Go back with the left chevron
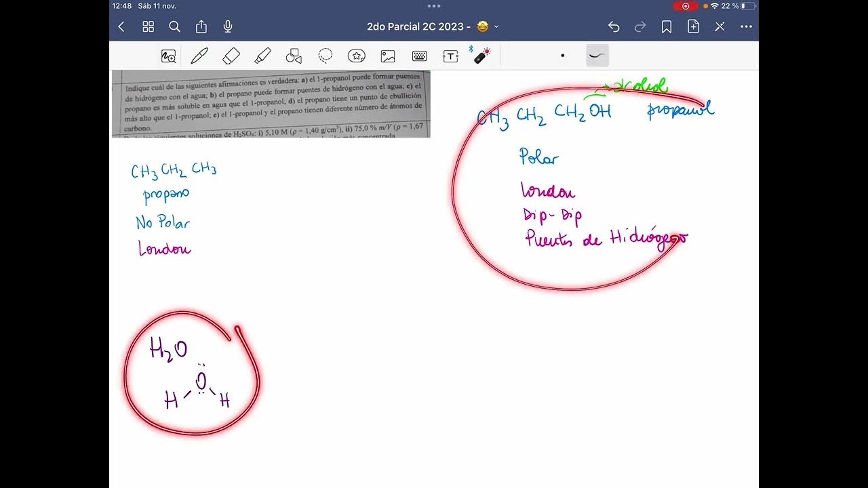This screenshot has width=868, height=488. [121, 26]
